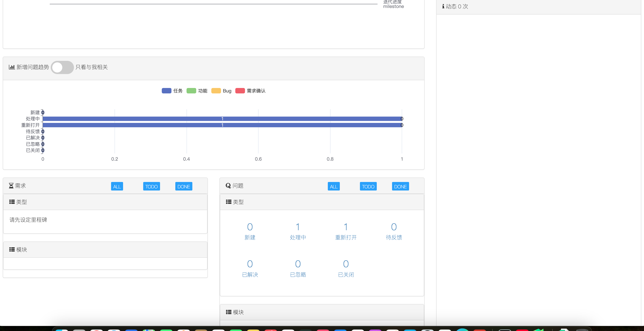Image resolution: width=644 pixels, height=331 pixels.
Task: Click the info icon beside 动态 0 次
Action: pyautogui.click(x=443, y=6)
